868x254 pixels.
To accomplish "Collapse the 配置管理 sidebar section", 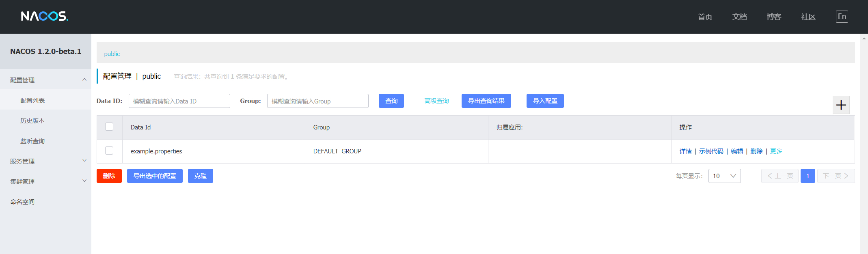I will [x=45, y=80].
